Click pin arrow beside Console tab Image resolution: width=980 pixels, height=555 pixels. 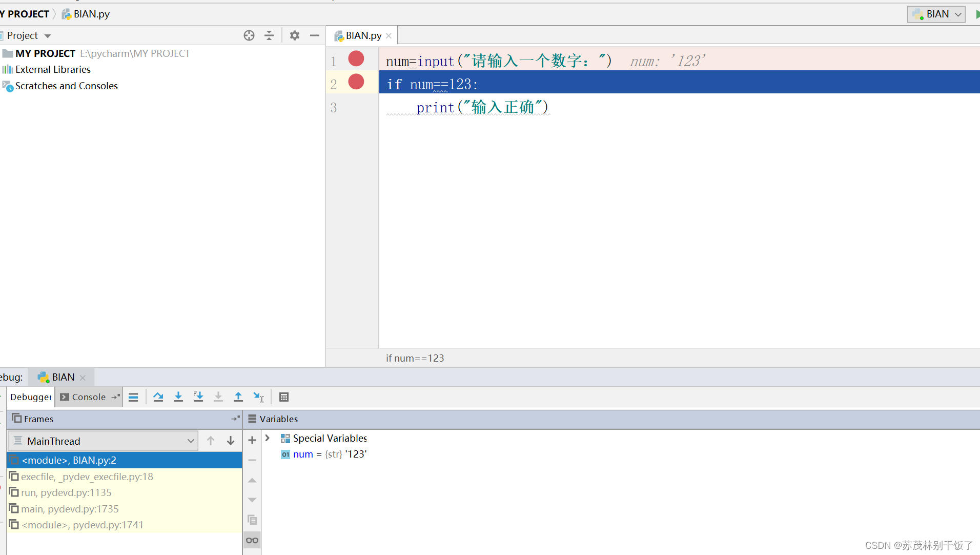tap(116, 397)
